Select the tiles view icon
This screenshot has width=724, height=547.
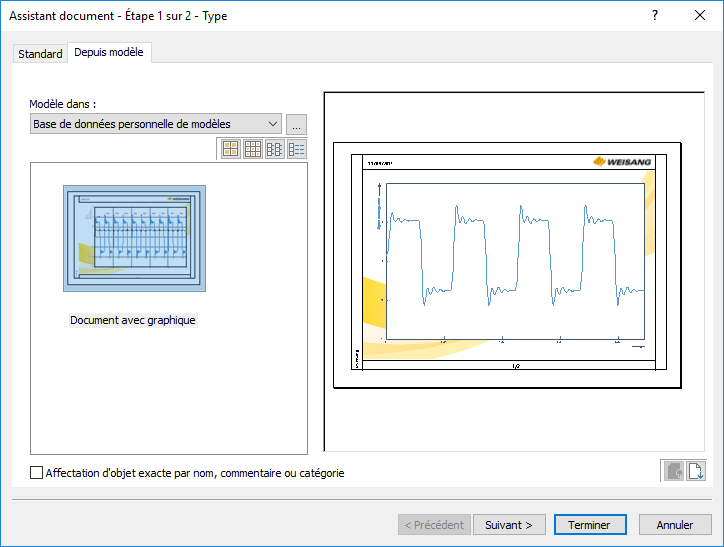[275, 149]
